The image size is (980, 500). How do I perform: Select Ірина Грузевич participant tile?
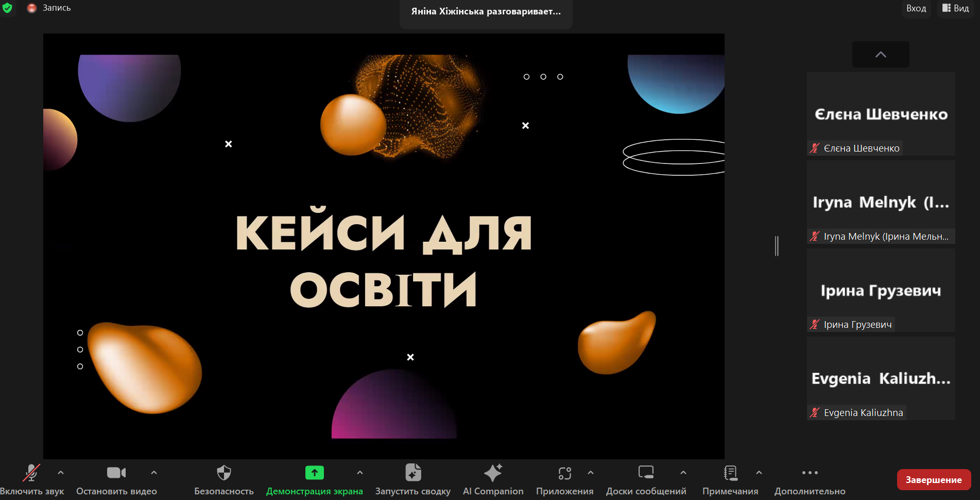tap(881, 290)
